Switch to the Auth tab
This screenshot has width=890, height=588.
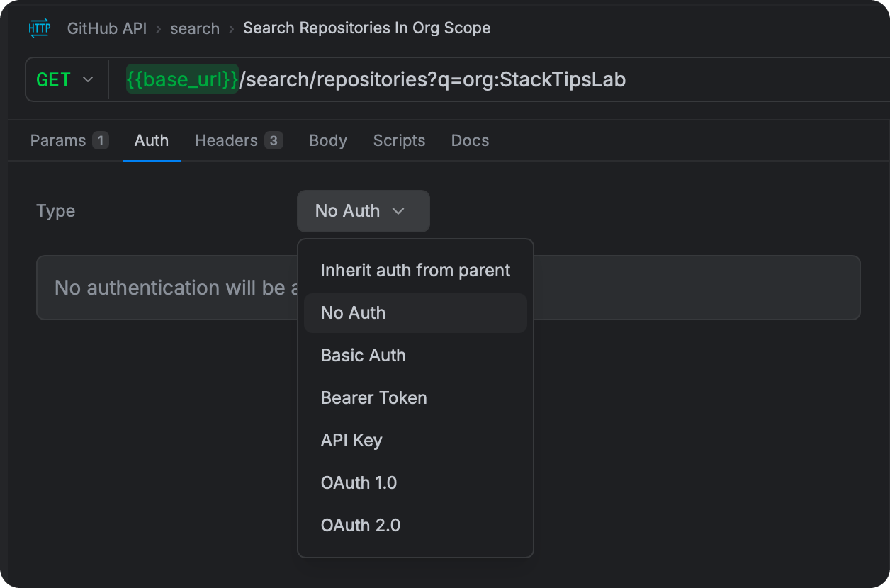coord(152,140)
